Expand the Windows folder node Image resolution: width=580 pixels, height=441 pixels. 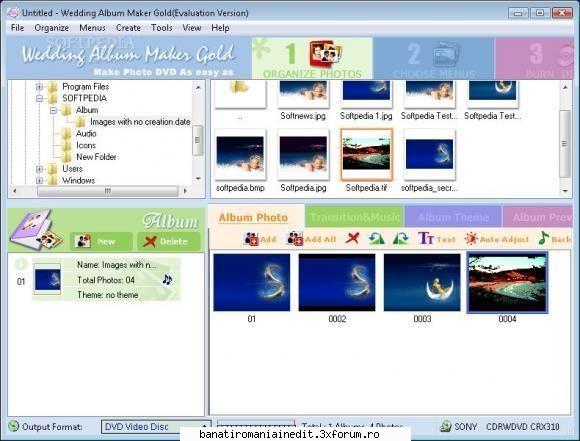[x=39, y=181]
